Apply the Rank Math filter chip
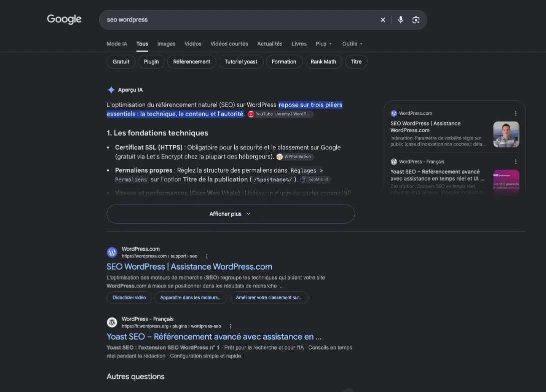Image resolution: width=546 pixels, height=392 pixels. tap(323, 62)
